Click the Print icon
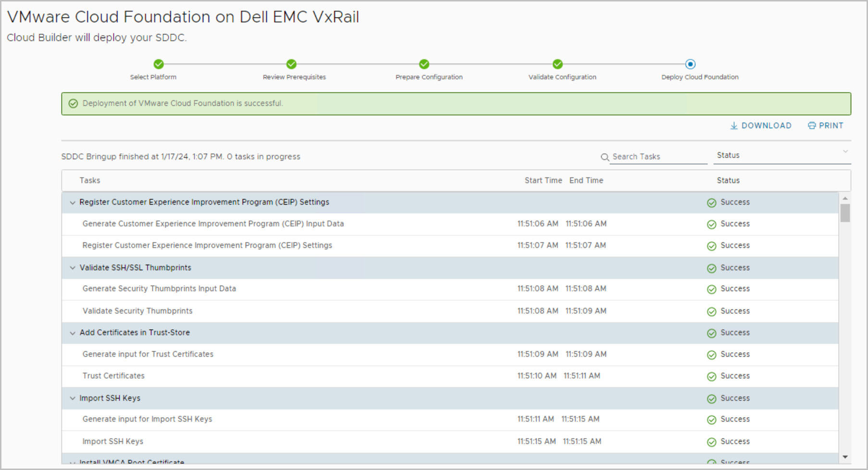Image resolution: width=868 pixels, height=470 pixels. click(x=812, y=126)
